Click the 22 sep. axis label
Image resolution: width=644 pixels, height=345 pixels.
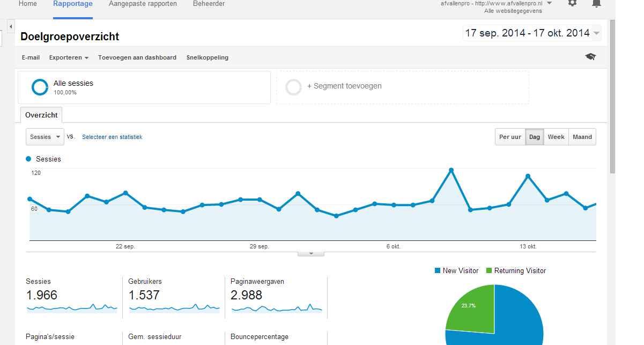[x=125, y=246]
